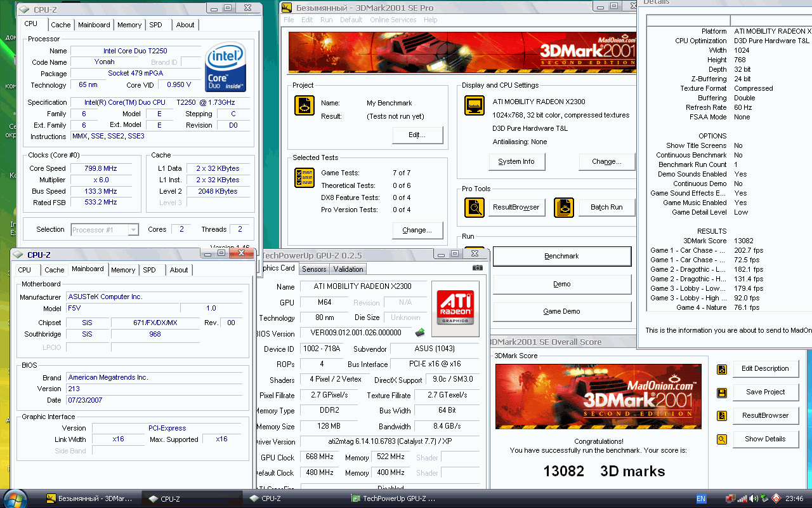Click the 3DMark2001 banner in the main window
Image resolution: width=812 pixels, height=508 pixels.
coord(461,52)
